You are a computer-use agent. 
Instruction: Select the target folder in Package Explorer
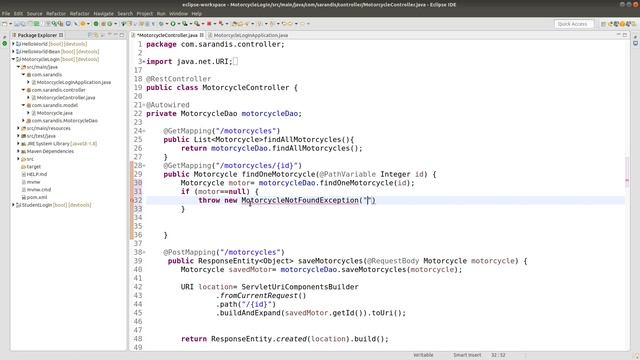point(33,167)
